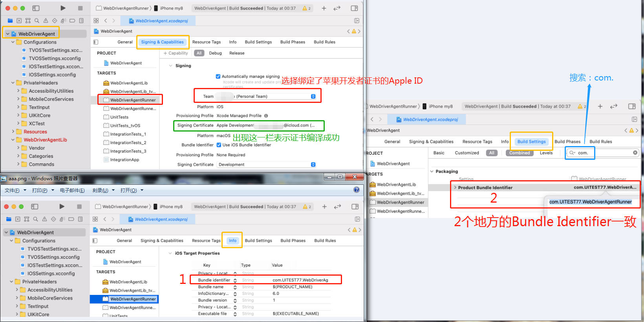Viewport: 644px width, 322px height.
Task: Open test navigator in top Xcode window
Action: tap(55, 20)
